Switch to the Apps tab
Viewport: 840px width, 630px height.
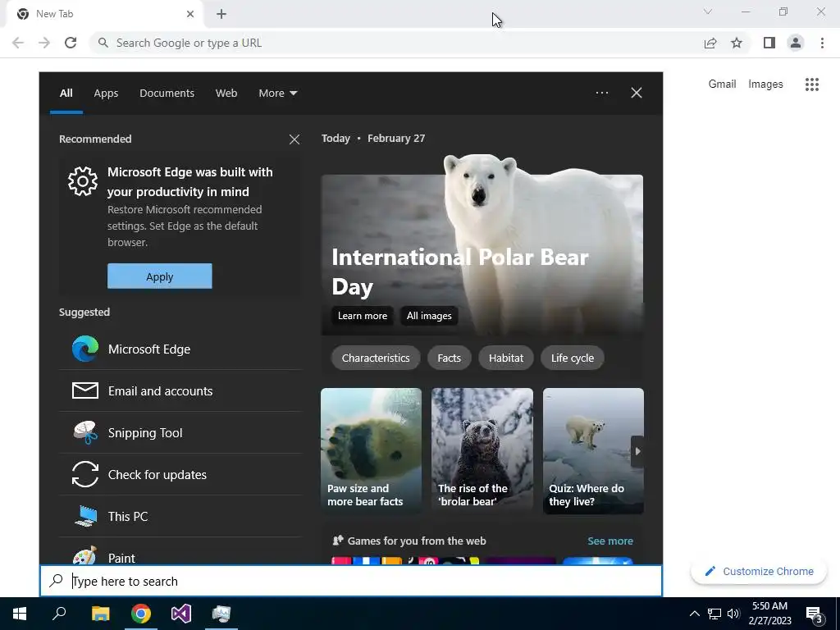tap(106, 94)
